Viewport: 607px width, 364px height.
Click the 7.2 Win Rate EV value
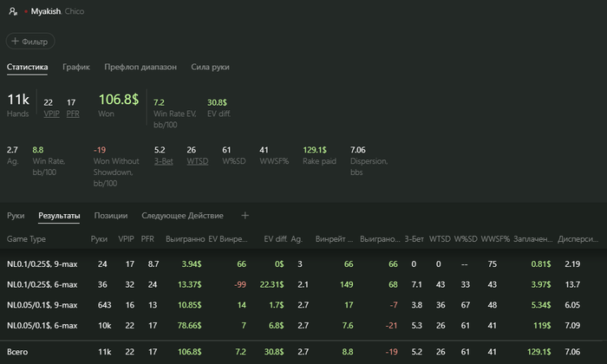tap(159, 102)
